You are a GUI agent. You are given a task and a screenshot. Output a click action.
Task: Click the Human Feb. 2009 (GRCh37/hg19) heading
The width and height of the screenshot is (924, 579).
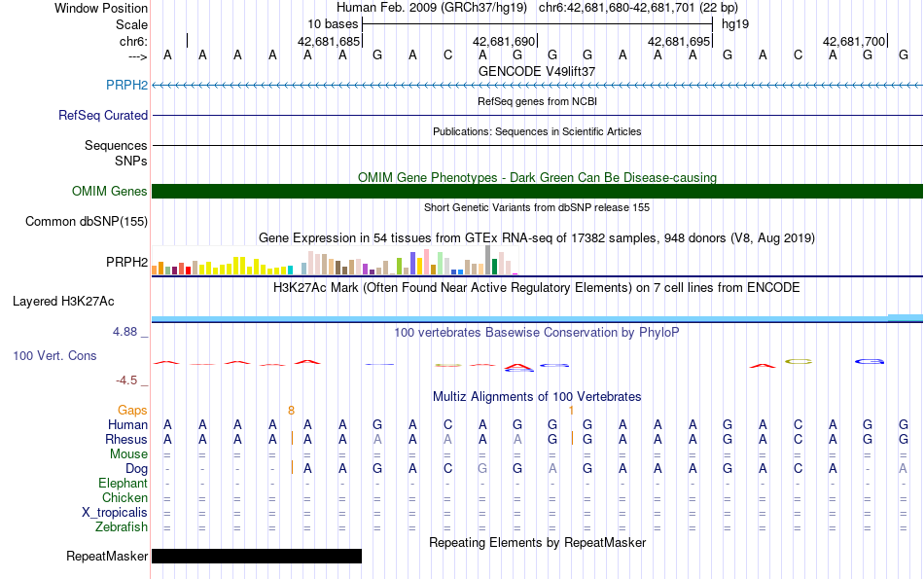click(x=433, y=8)
